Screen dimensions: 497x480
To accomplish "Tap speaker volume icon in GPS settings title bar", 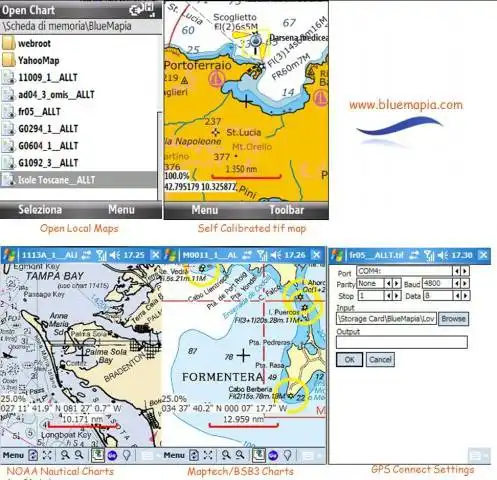I will tap(443, 256).
